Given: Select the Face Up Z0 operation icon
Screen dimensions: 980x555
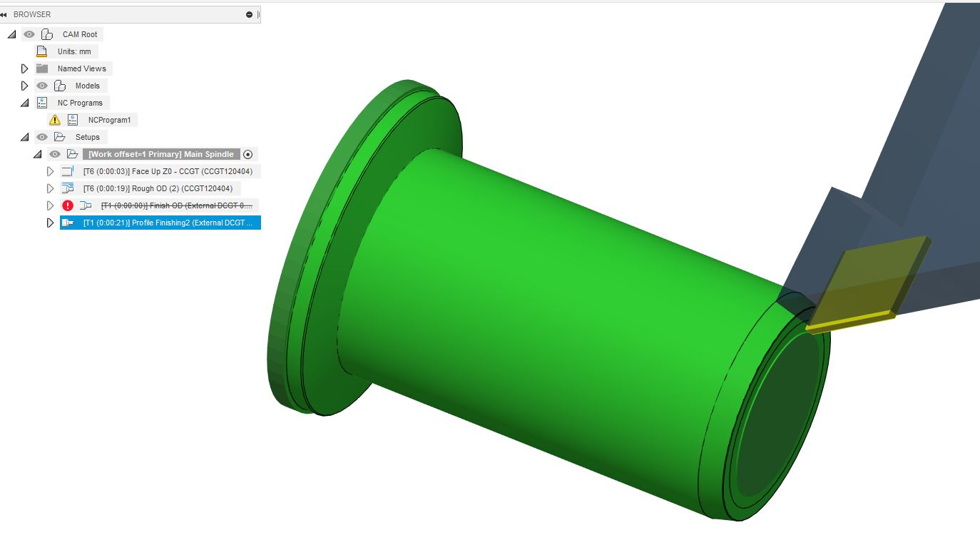Looking at the screenshot, I should [68, 170].
